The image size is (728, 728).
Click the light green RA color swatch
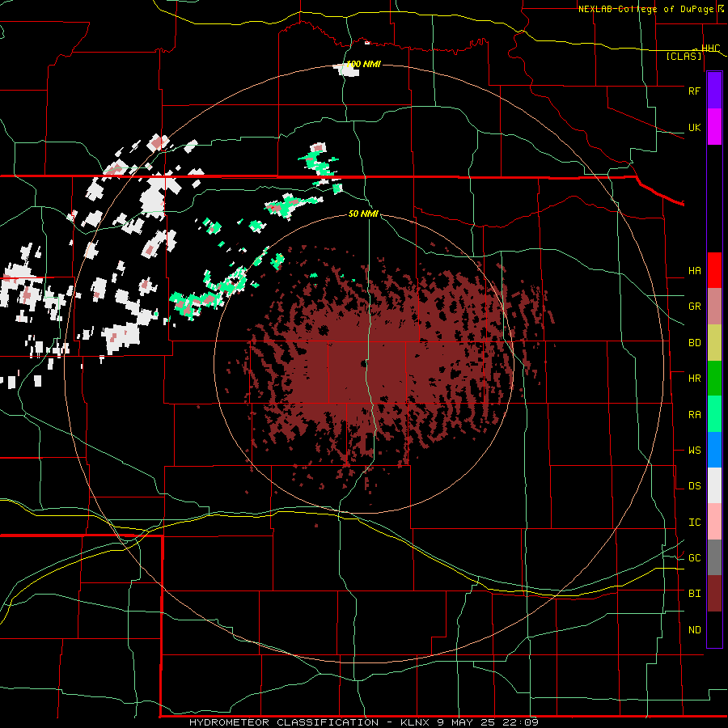click(714, 414)
